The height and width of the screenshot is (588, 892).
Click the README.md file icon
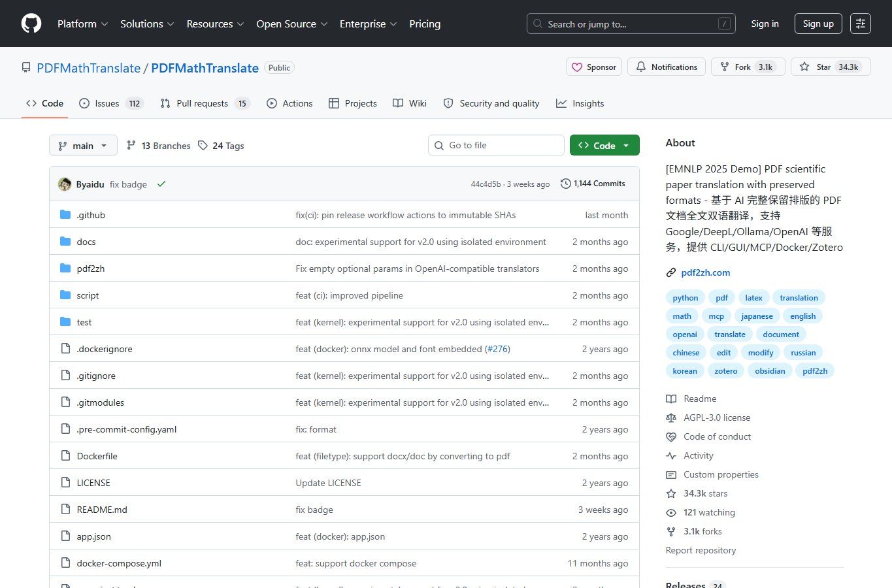tap(65, 510)
